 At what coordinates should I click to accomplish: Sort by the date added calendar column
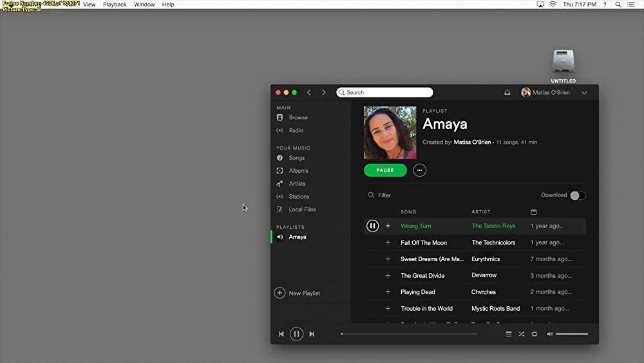click(533, 211)
